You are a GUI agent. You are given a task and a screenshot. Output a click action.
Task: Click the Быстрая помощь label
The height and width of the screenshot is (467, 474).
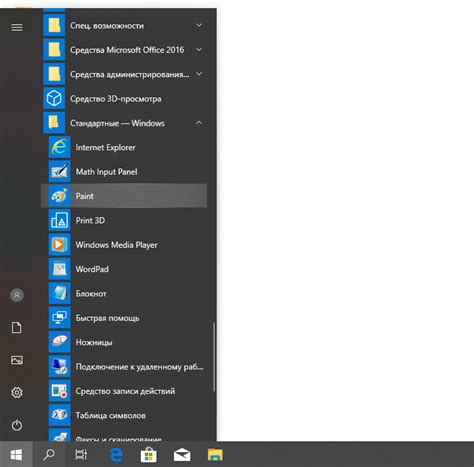(107, 318)
